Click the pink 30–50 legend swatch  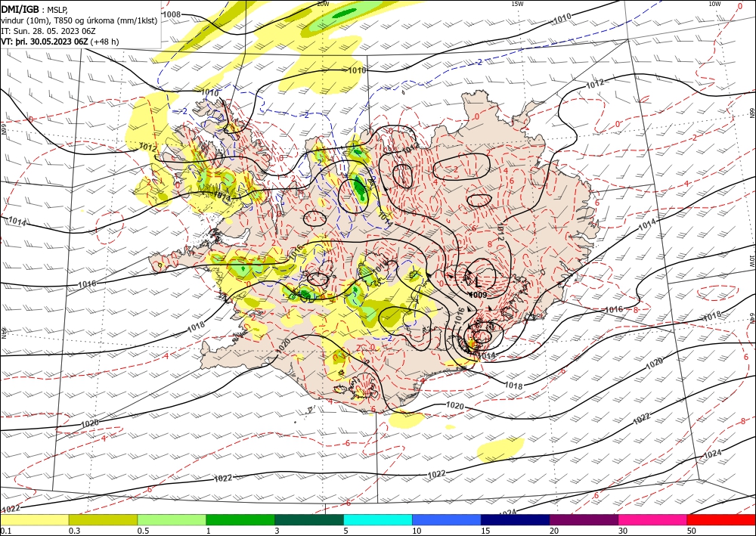pos(653,519)
